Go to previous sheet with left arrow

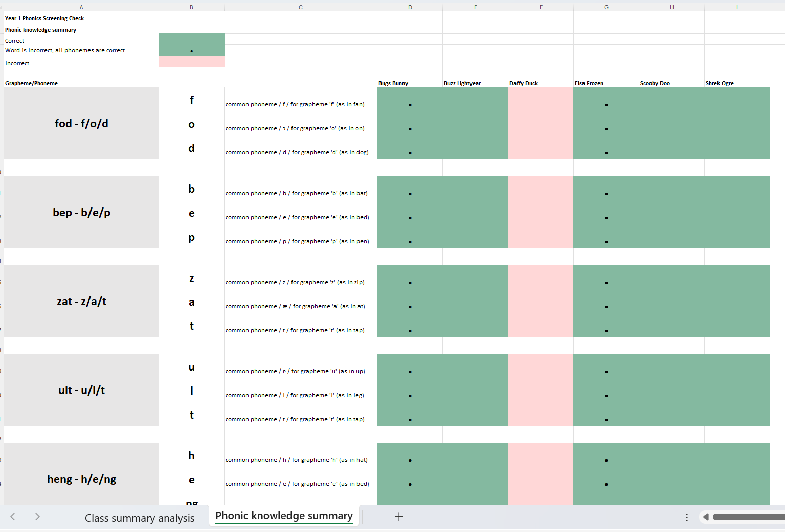13,517
